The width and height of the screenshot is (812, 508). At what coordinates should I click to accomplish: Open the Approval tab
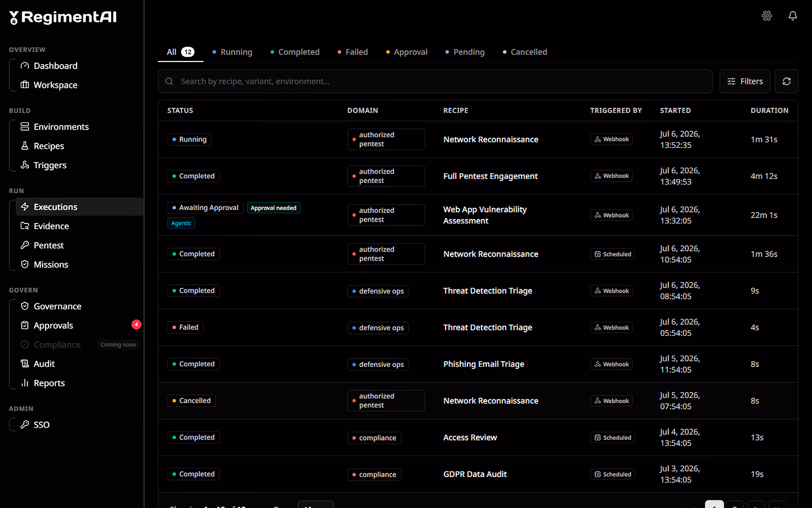pos(407,52)
